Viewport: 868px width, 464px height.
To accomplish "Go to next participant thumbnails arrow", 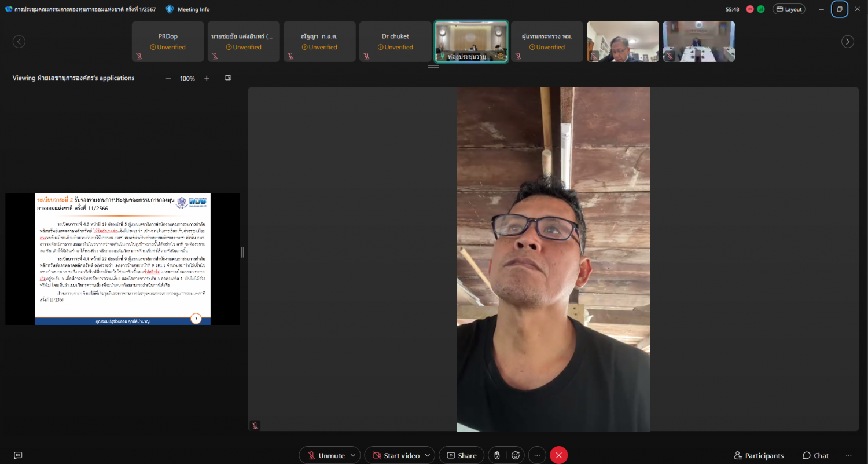I will click(x=848, y=42).
